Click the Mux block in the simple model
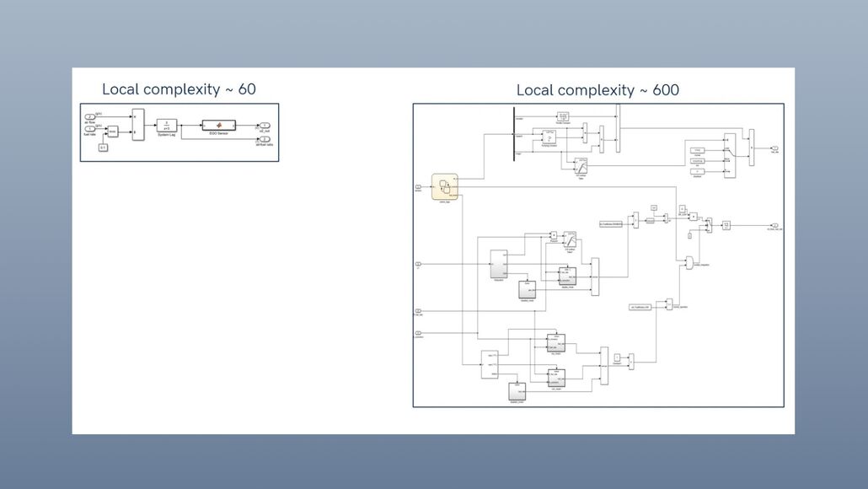The width and height of the screenshot is (868, 489). pos(137,125)
